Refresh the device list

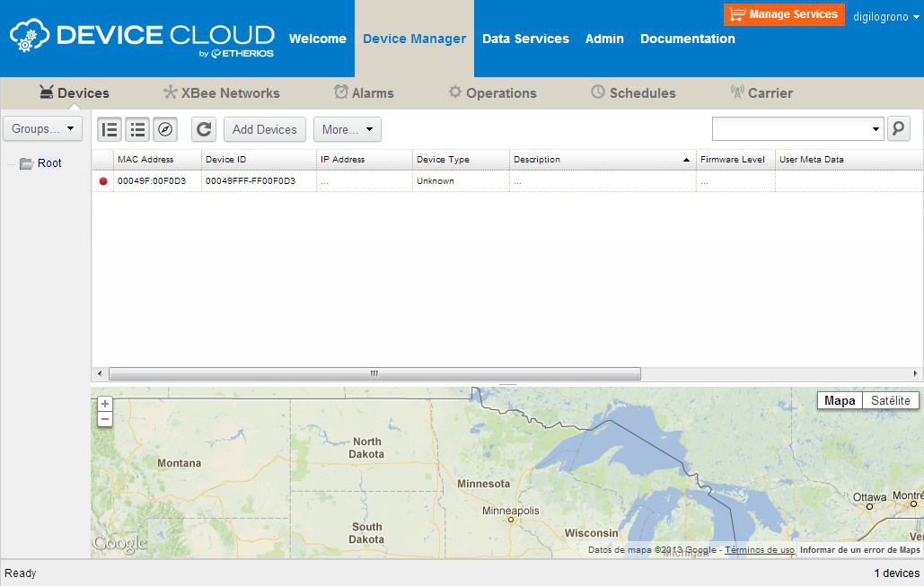point(204,129)
